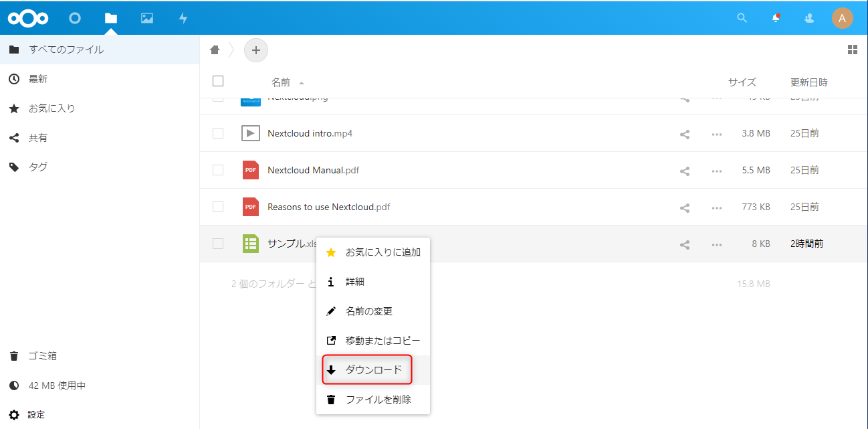Viewport: 868px width, 429px height.
Task: Choose ファイルを削除 in context menu
Action: 373,400
